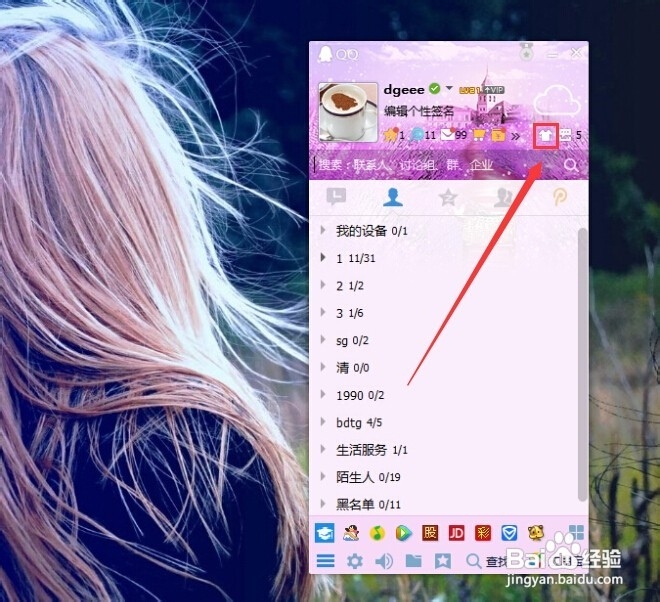Click the shopping cart icon
This screenshot has height=602, width=660.
[x=479, y=135]
